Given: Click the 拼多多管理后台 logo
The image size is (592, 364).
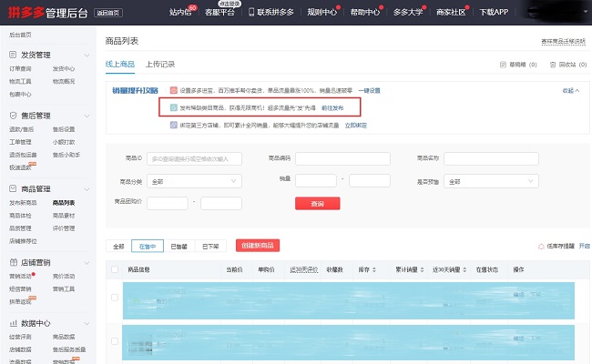Looking at the screenshot, I should 48,13.
